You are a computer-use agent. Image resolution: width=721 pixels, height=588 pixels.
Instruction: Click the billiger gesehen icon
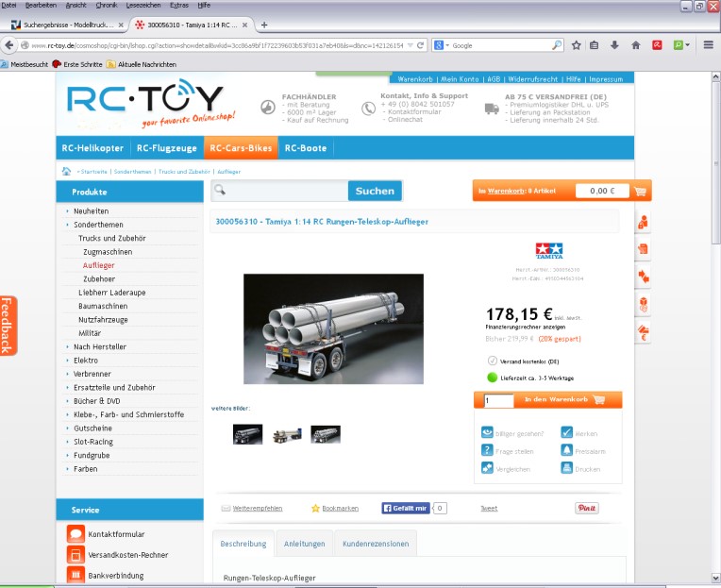(487, 432)
